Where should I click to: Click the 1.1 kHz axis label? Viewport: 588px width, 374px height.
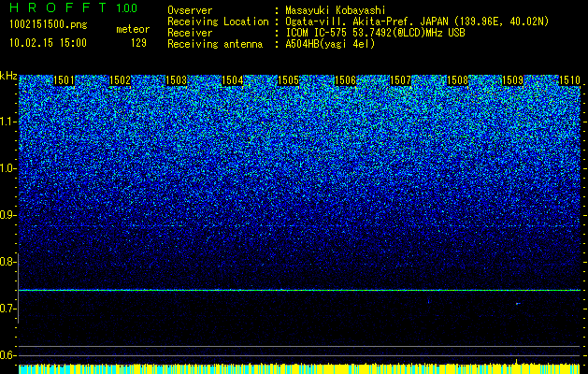7,122
